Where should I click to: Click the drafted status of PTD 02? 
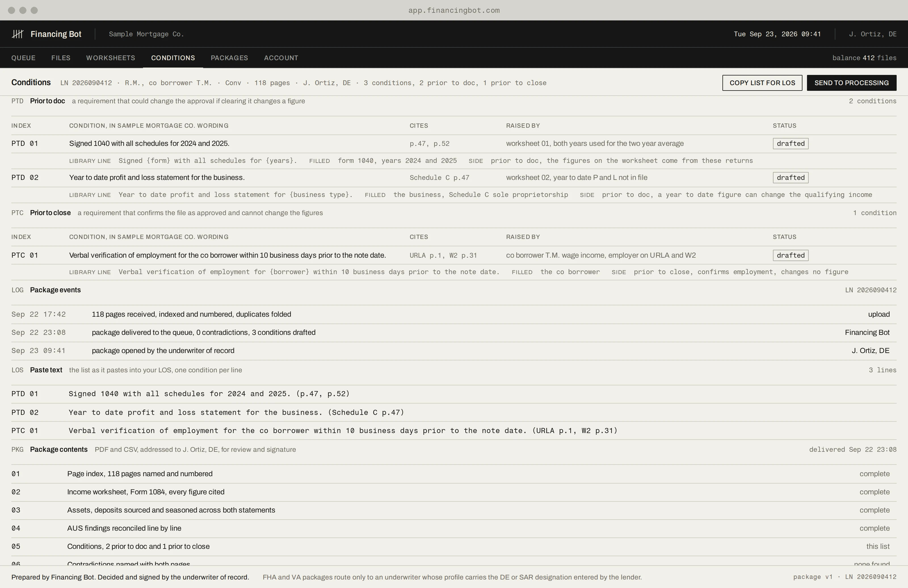tap(791, 177)
